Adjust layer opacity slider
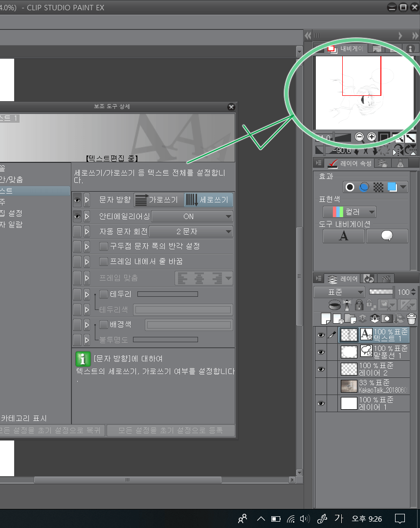Image resolution: width=420 pixels, height=528 pixels. 381,291
